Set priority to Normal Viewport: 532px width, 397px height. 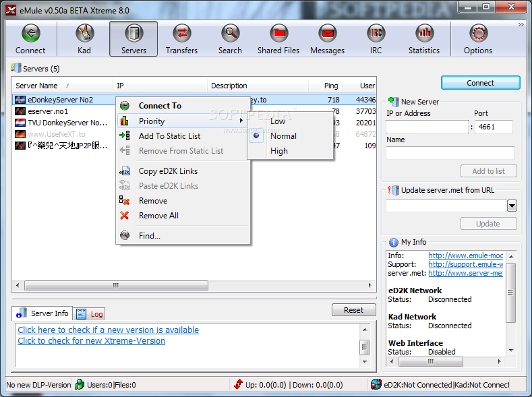(290, 136)
